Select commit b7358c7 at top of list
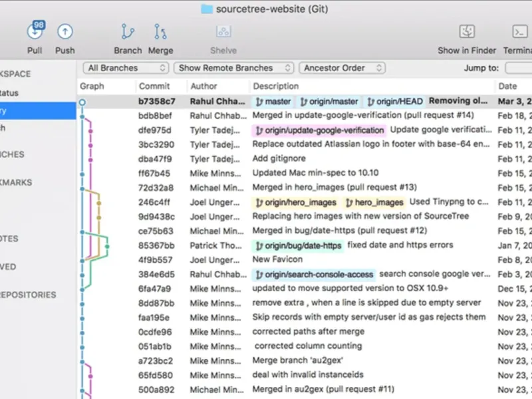The image size is (532, 399). coord(157,101)
